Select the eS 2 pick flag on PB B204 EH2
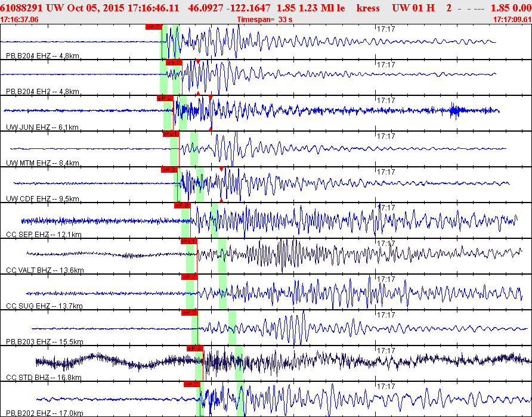This screenshot has height=417, width=532. click(x=174, y=63)
